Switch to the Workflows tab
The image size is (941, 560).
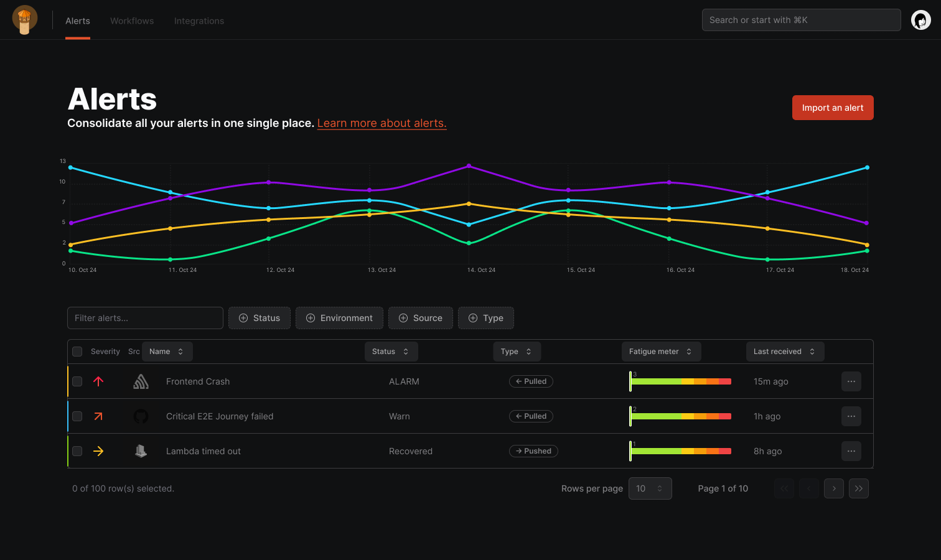[x=132, y=21]
